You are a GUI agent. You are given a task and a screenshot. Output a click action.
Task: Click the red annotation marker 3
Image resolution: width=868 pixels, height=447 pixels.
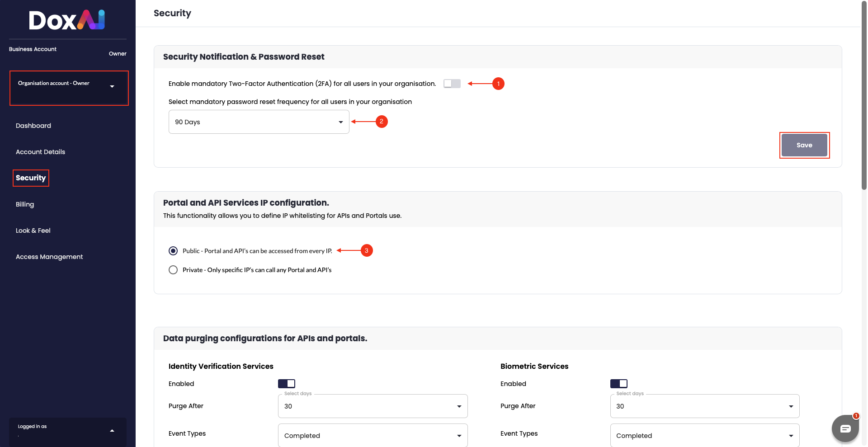(x=367, y=250)
